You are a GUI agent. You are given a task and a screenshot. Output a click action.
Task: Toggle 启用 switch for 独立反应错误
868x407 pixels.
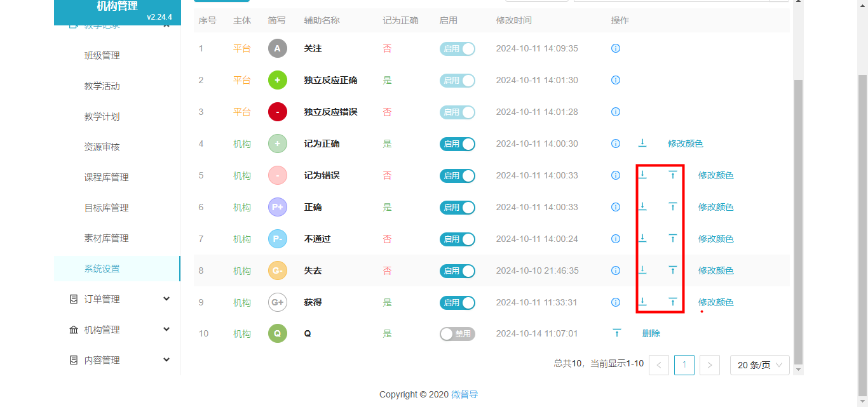[x=458, y=112]
